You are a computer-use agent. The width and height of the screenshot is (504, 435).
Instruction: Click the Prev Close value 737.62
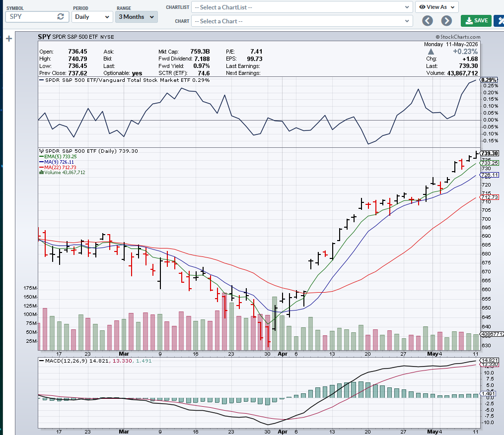point(77,73)
